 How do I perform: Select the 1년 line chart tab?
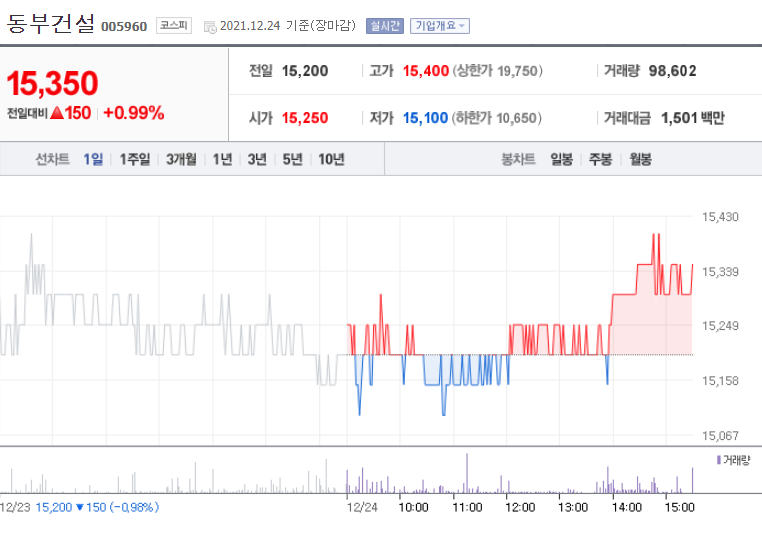[223, 159]
